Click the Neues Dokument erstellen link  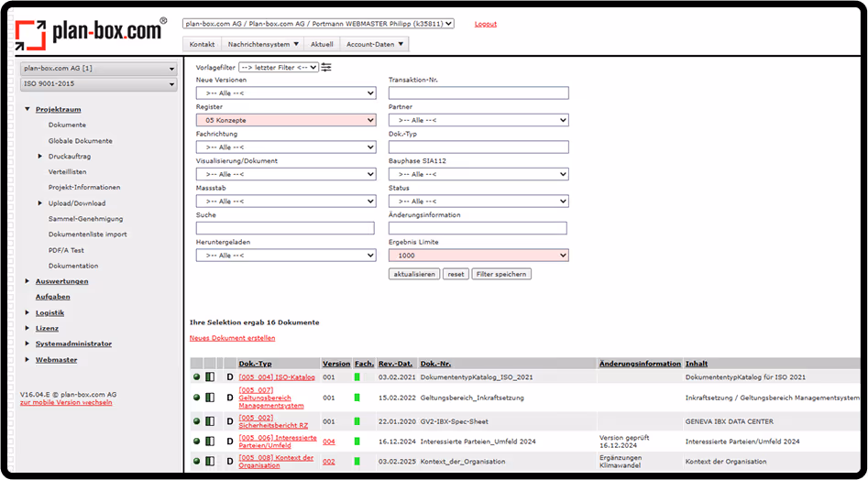pos(233,338)
